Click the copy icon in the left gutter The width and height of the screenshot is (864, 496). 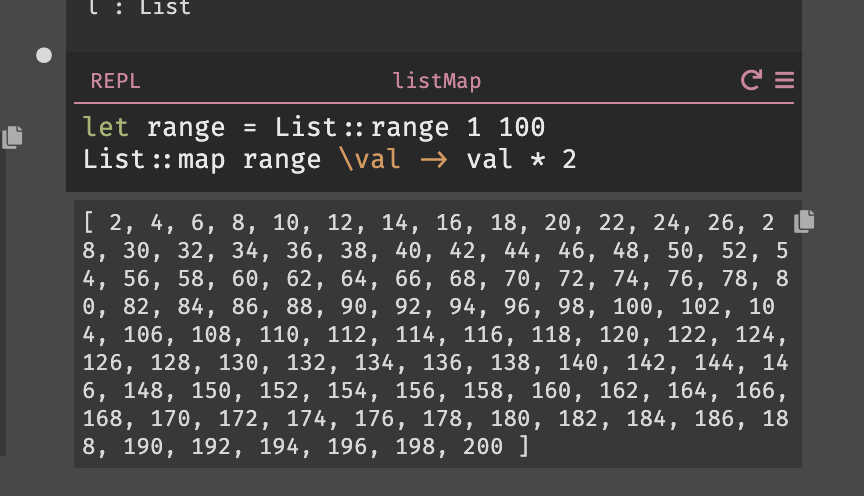(12, 137)
